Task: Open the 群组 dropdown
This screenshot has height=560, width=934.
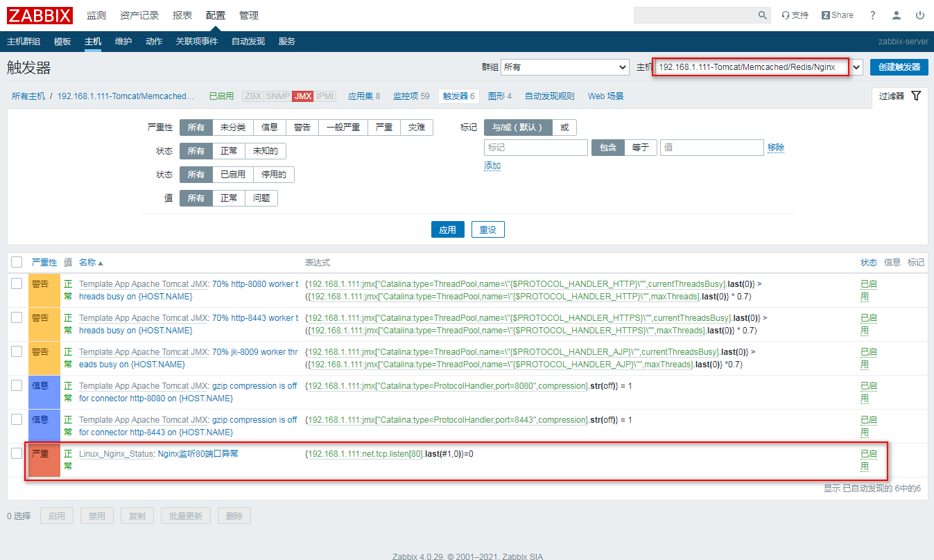Action: 565,67
